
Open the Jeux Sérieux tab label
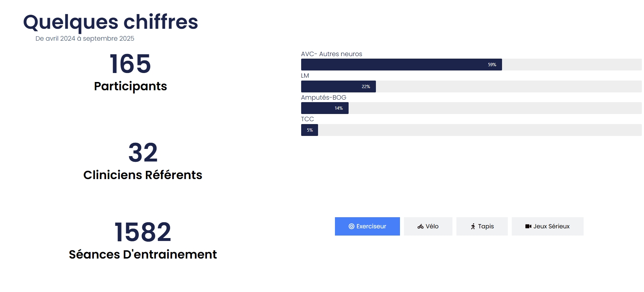coord(551,227)
